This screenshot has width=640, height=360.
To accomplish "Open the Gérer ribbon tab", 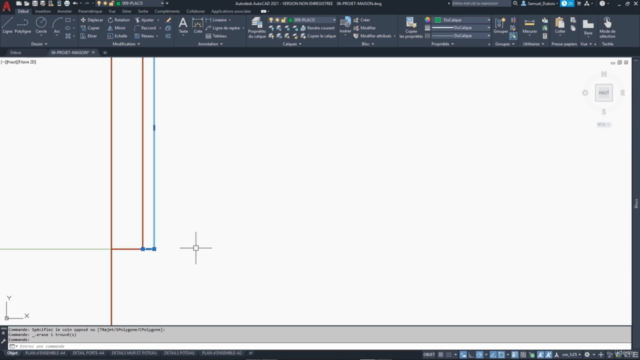I will click(127, 11).
